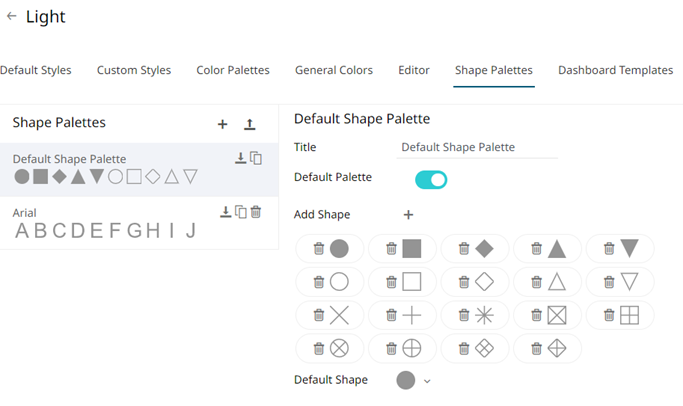Go back using the left arrow

pyautogui.click(x=11, y=17)
